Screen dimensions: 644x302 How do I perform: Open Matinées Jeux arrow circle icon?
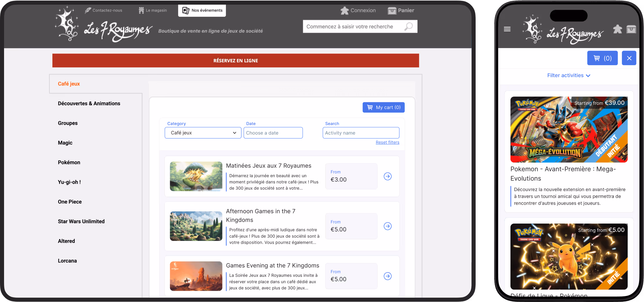[388, 176]
